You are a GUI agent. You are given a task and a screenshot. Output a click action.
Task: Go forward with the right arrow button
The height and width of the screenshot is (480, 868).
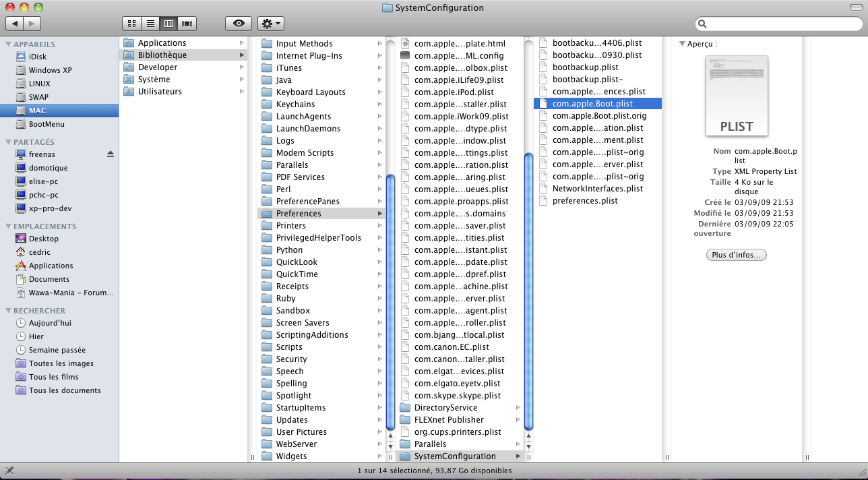click(x=32, y=24)
